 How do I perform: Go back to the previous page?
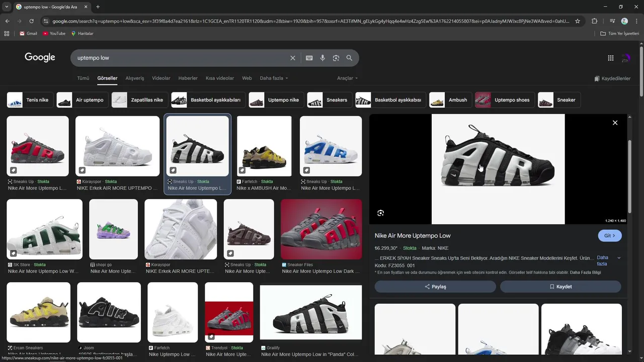tap(7, 21)
